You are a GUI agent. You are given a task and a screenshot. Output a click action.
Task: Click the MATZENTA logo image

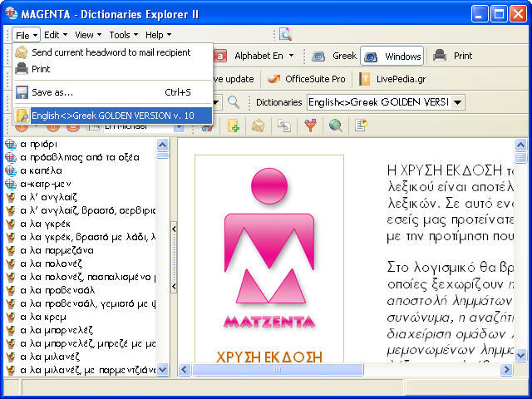(x=269, y=249)
